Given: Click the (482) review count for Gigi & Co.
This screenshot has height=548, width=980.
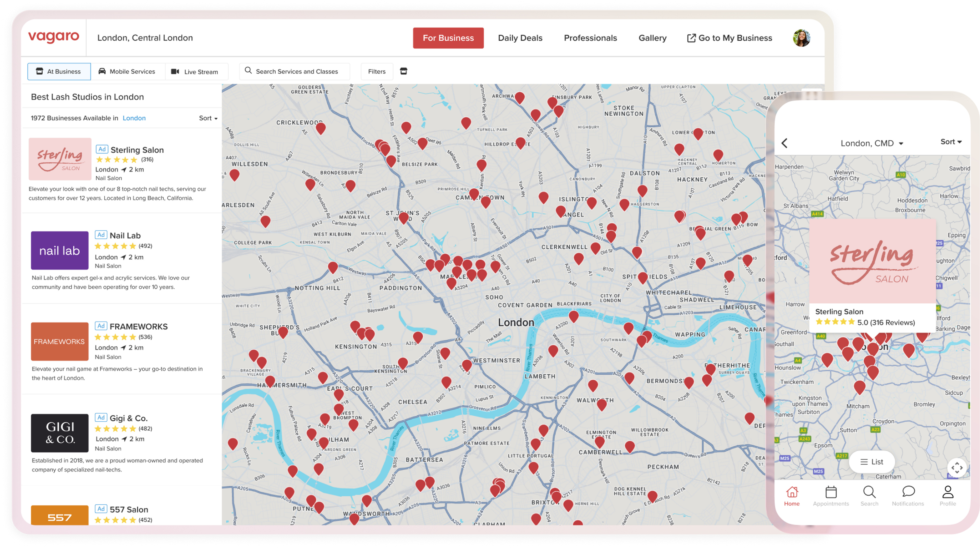Looking at the screenshot, I should pyautogui.click(x=145, y=429).
